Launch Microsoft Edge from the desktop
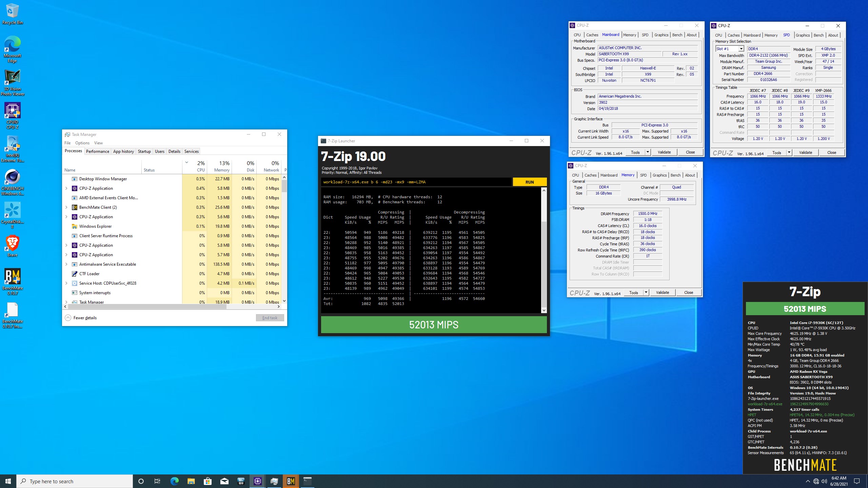Viewport: 868px width, 488px height. 13,49
